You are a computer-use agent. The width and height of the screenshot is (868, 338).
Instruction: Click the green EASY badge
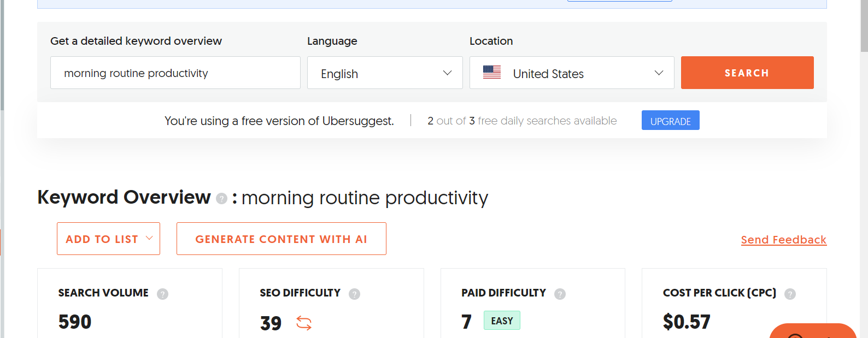click(x=502, y=321)
